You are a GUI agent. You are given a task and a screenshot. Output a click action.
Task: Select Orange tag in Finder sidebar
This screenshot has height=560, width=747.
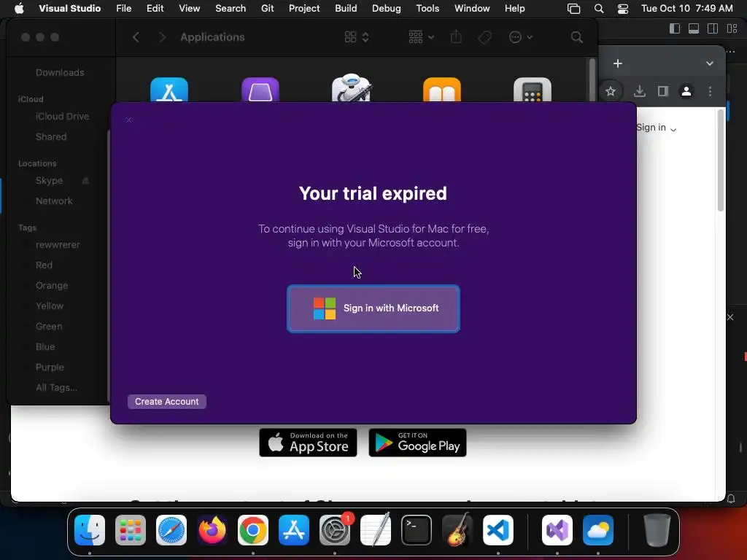(x=52, y=286)
